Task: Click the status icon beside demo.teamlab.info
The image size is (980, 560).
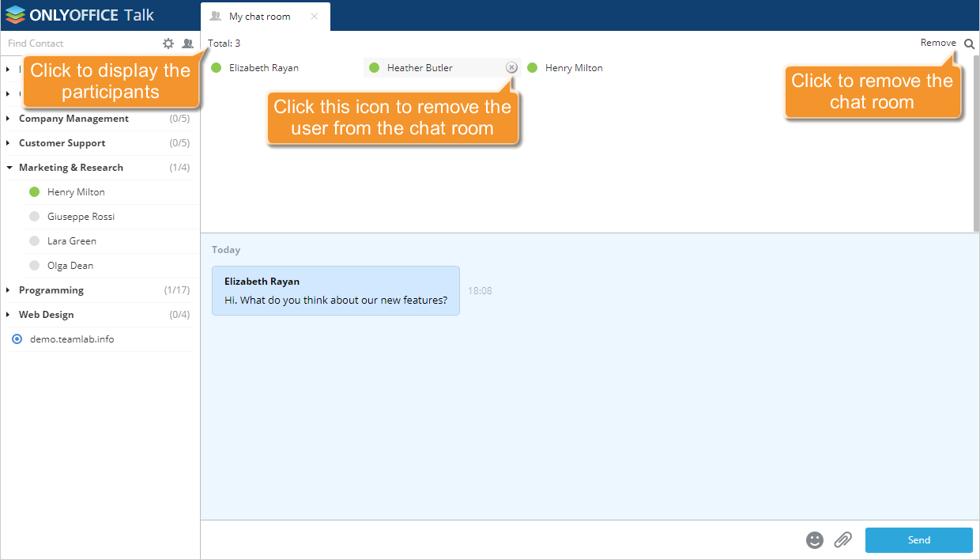Action: pos(16,339)
